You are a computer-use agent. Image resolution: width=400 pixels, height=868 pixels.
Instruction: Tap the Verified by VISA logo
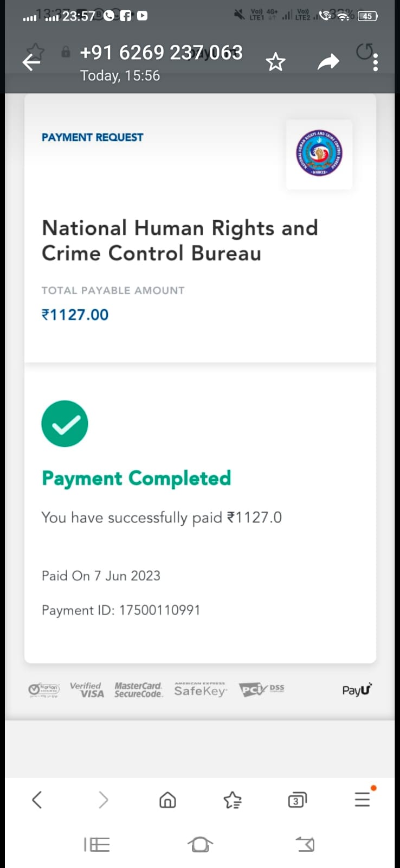[87, 690]
